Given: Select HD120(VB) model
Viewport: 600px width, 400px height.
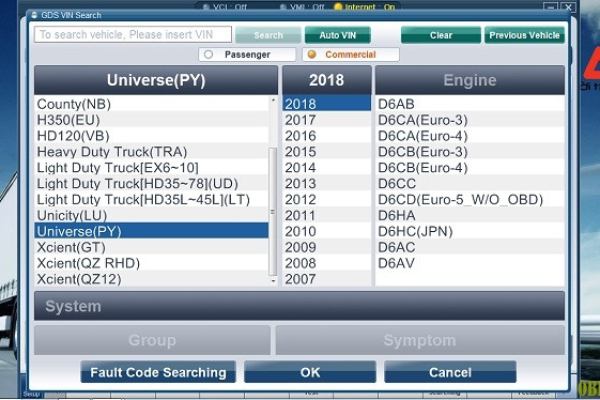Looking at the screenshot, I should coord(152,136).
